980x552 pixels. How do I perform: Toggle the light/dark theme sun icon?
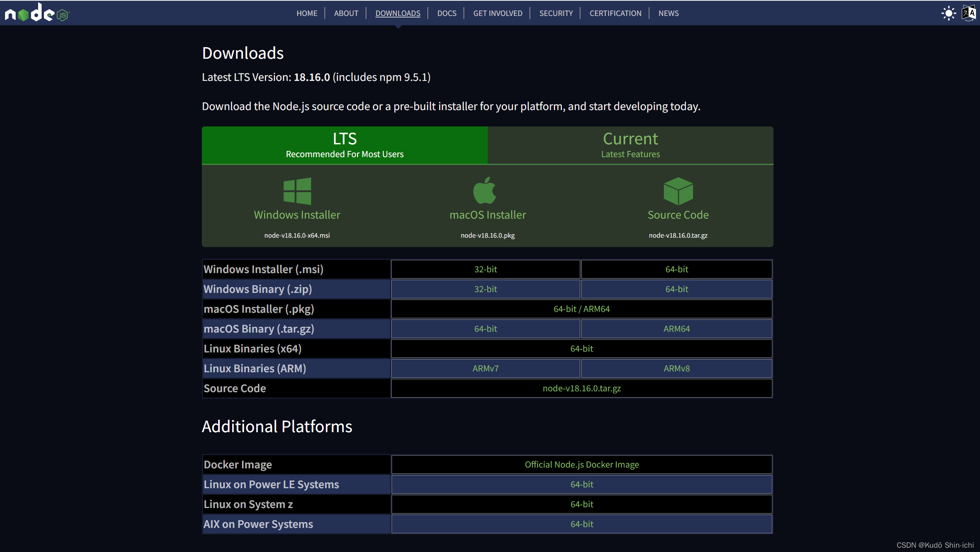(948, 13)
